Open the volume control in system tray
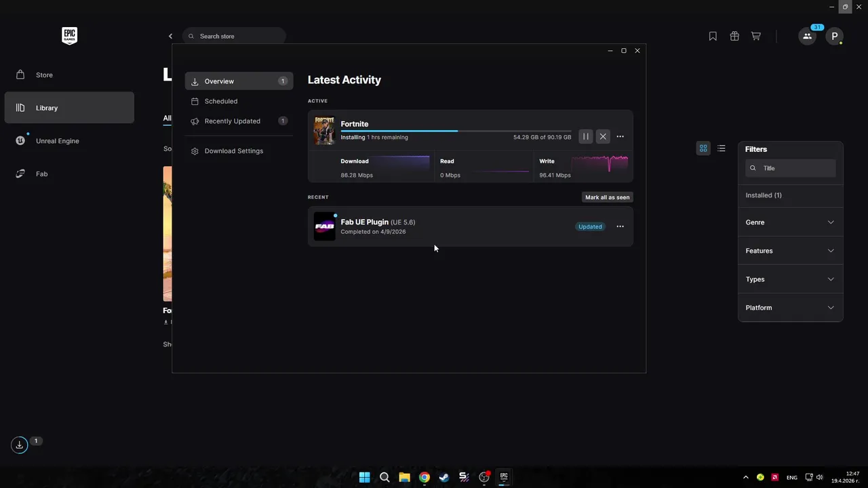The image size is (868, 488). coord(820,477)
